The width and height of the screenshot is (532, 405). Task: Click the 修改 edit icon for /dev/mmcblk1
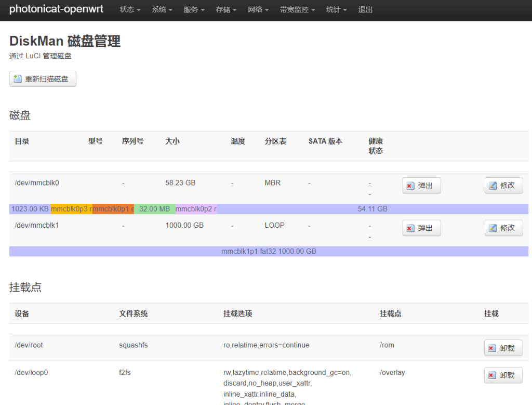pos(493,228)
